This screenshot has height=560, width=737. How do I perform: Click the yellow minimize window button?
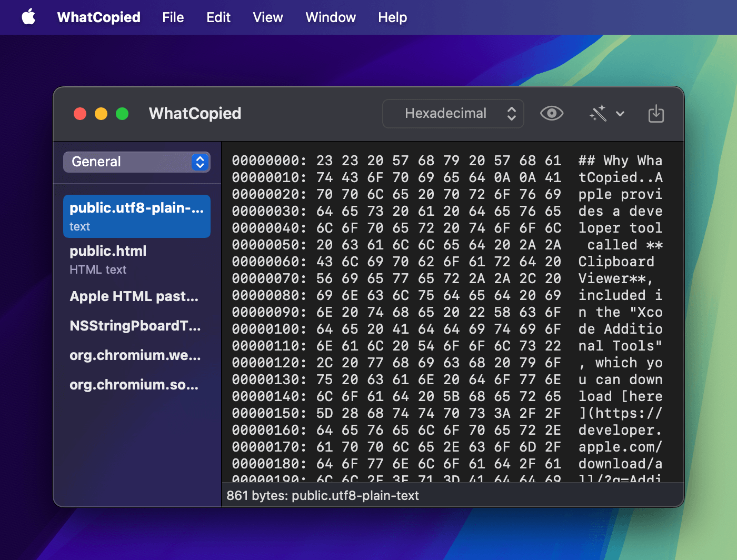[101, 114]
